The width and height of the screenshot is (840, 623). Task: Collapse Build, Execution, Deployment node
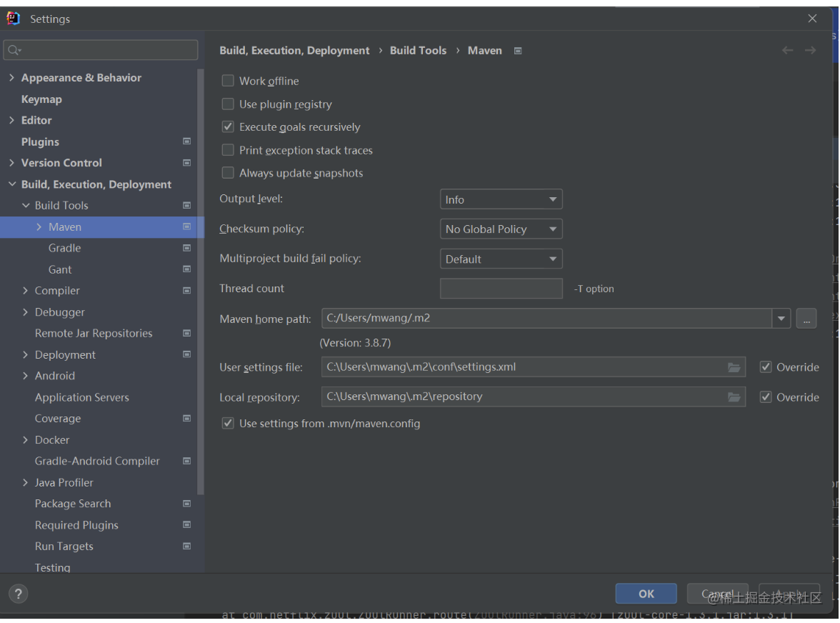coord(11,184)
